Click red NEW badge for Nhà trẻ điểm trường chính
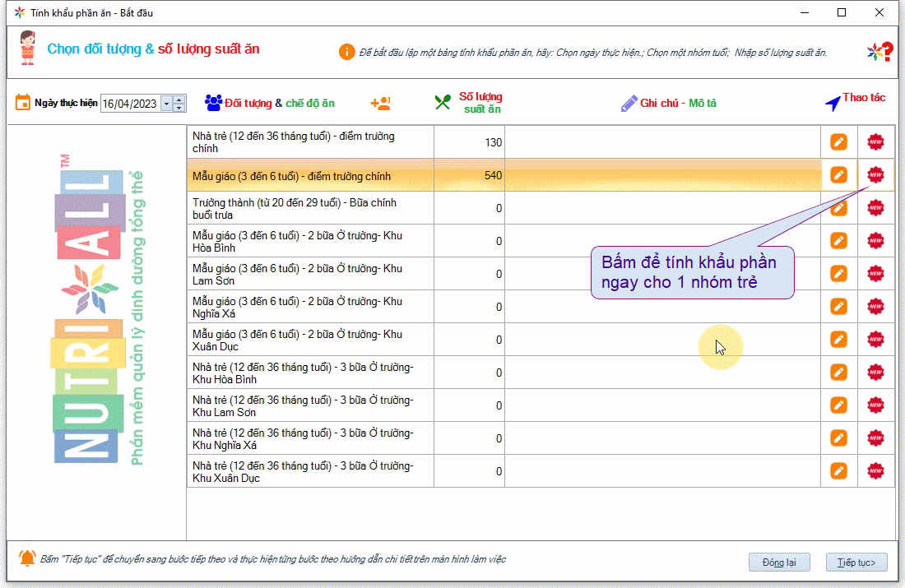 [875, 142]
